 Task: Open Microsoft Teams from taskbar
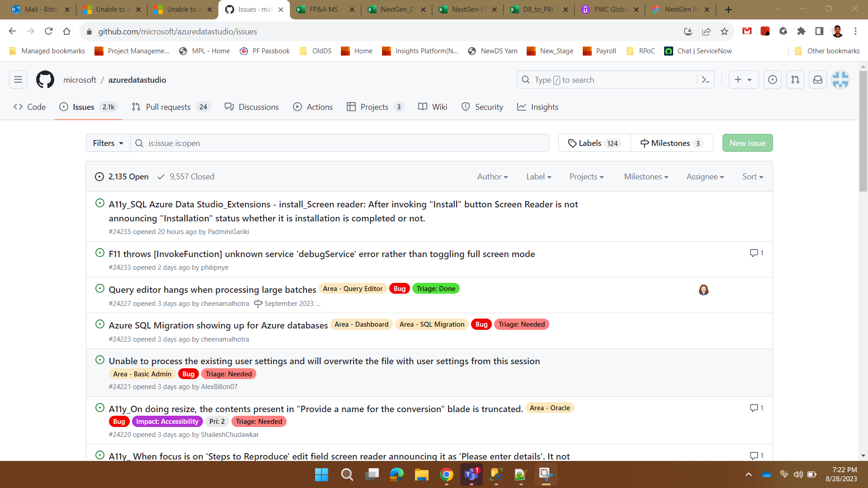(x=471, y=474)
